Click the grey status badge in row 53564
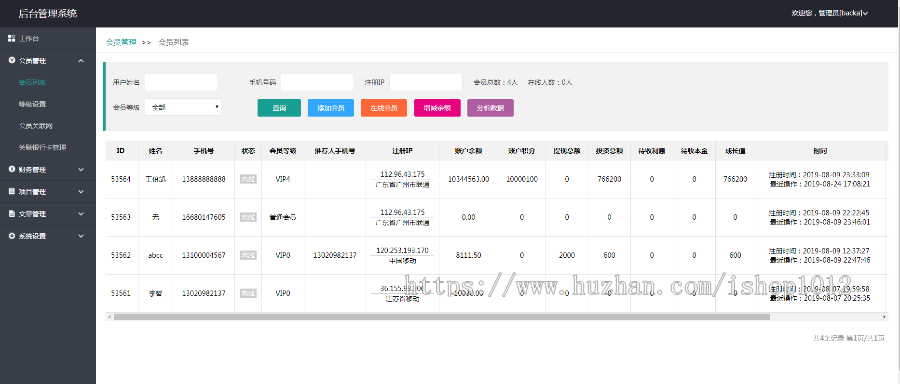 click(248, 179)
